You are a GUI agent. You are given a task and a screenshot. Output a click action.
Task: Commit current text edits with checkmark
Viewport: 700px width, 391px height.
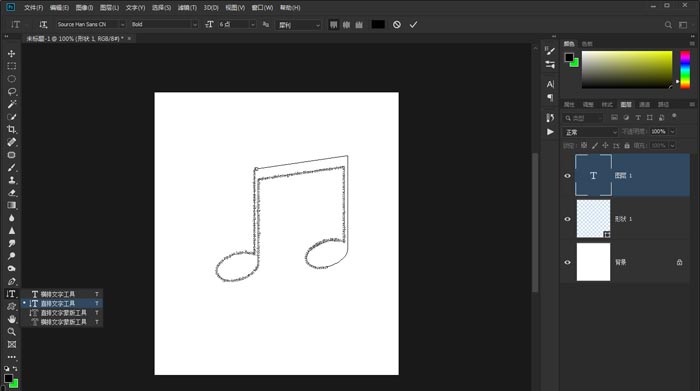pos(413,25)
